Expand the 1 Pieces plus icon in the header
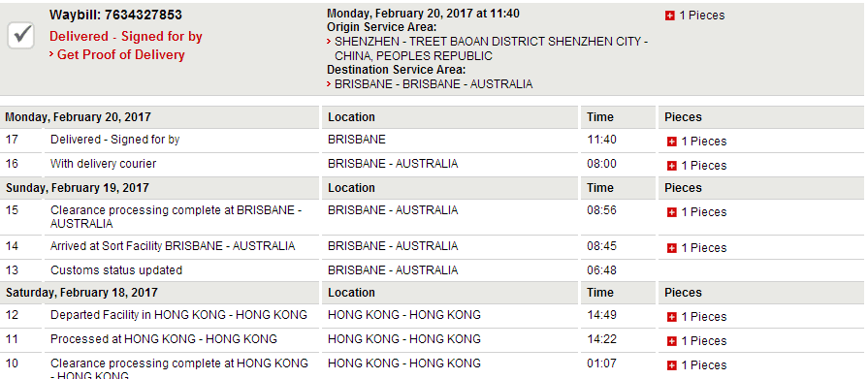The image size is (868, 379). click(x=670, y=16)
